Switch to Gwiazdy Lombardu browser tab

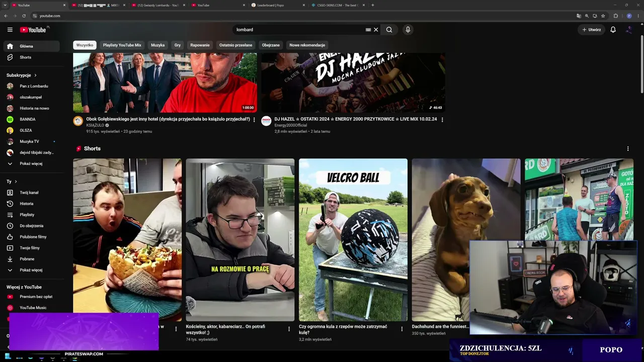pyautogui.click(x=157, y=5)
